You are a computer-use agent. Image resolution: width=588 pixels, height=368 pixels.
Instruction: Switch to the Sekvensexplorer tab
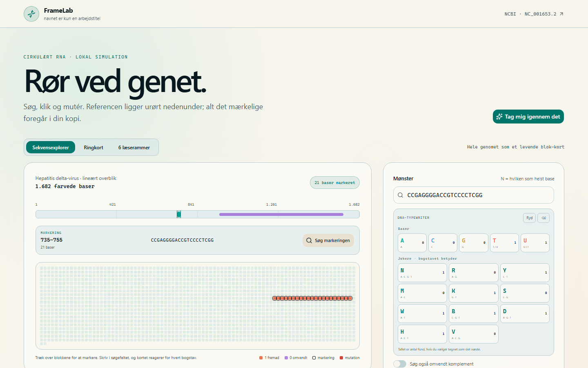[x=51, y=147]
